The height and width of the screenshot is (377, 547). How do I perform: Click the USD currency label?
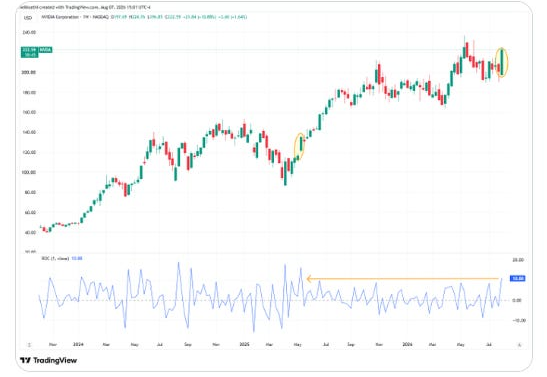(x=28, y=17)
